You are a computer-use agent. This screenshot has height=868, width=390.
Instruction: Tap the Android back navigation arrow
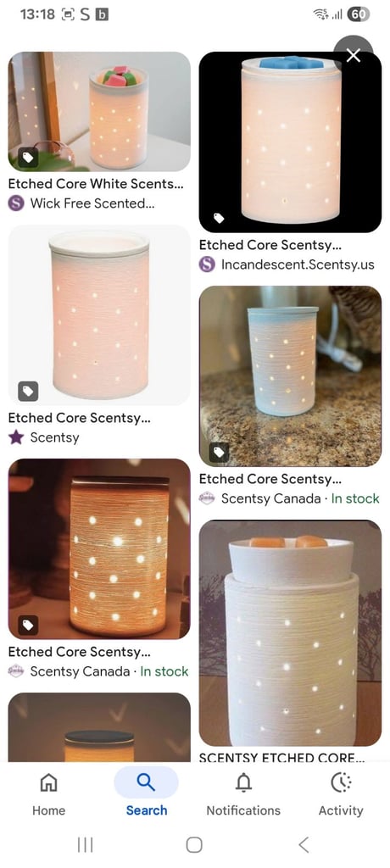[303, 844]
